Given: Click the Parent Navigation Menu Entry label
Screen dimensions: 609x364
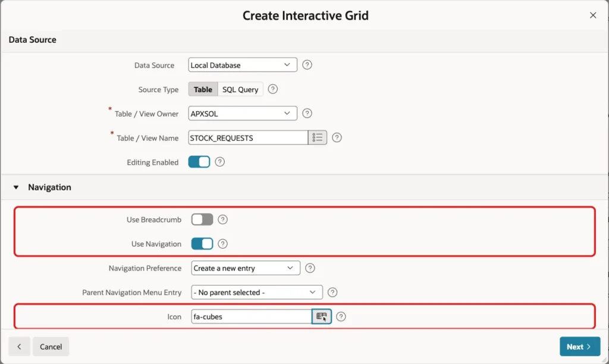Looking at the screenshot, I should 131,293.
